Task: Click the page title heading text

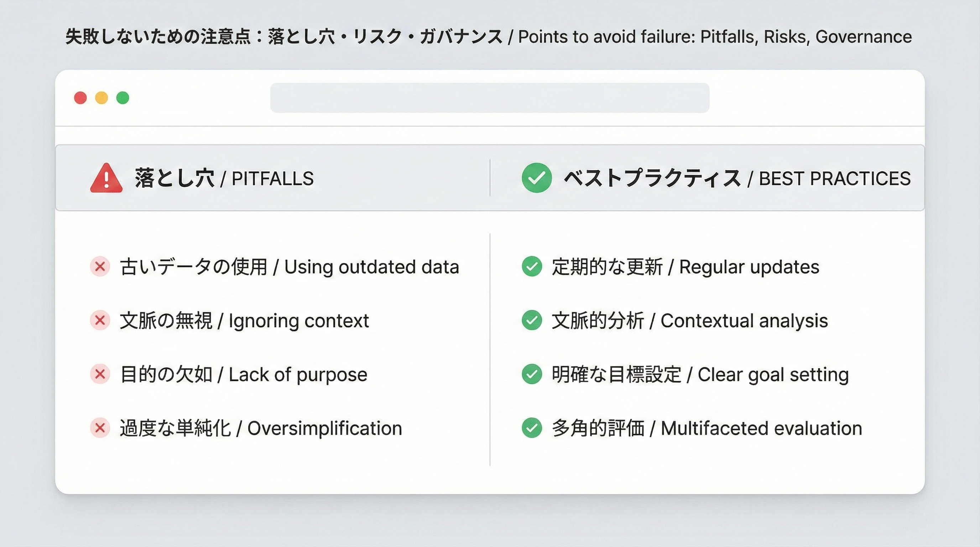Action: point(489,37)
